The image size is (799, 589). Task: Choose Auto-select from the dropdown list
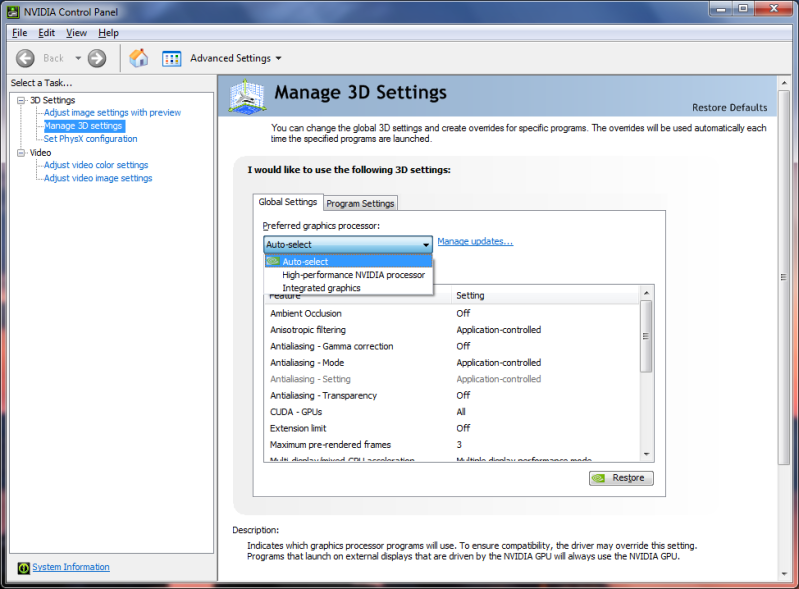[349, 261]
